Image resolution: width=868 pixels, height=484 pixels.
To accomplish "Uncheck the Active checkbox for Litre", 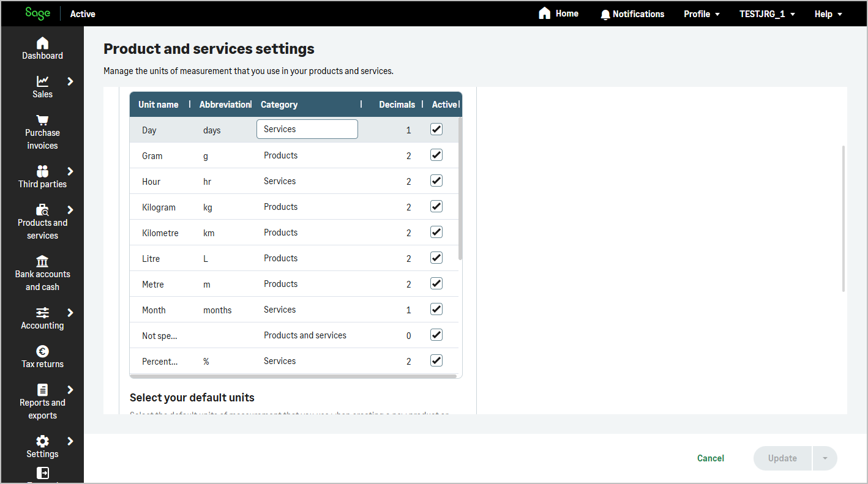I will pos(436,258).
